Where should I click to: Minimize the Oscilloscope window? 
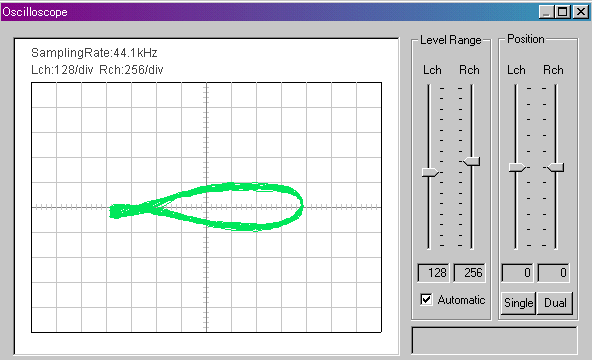click(546, 12)
